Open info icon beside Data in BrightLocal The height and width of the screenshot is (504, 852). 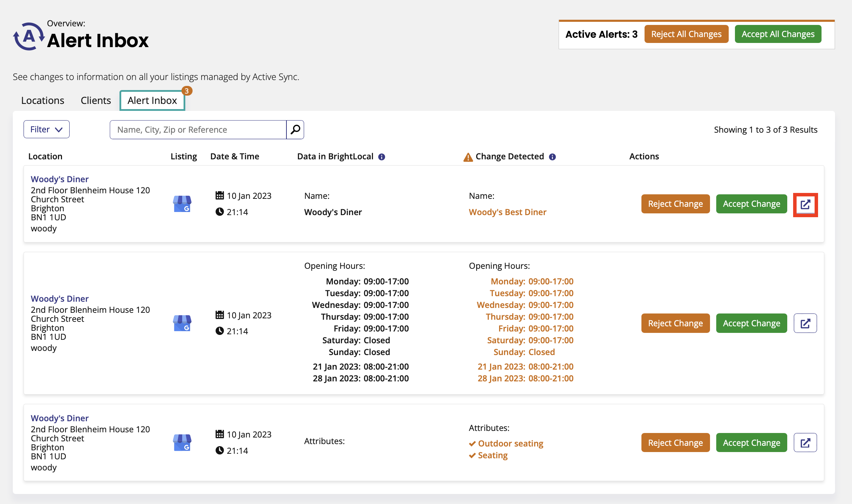tap(382, 157)
